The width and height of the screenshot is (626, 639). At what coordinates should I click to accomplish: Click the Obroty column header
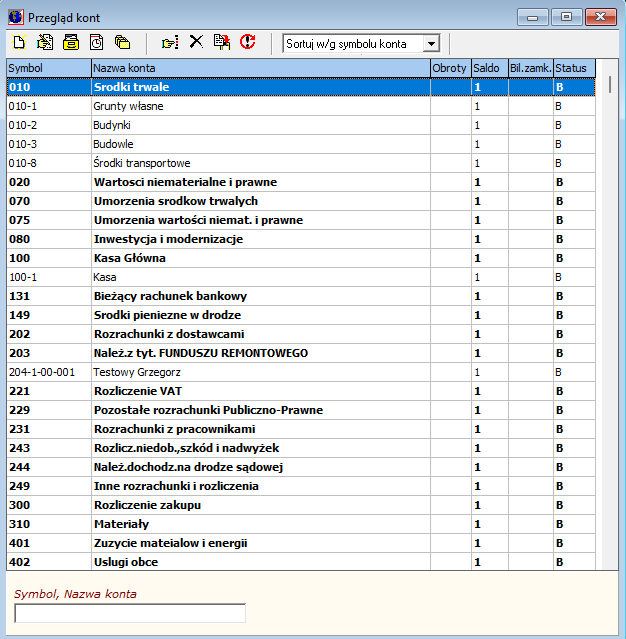(x=451, y=68)
